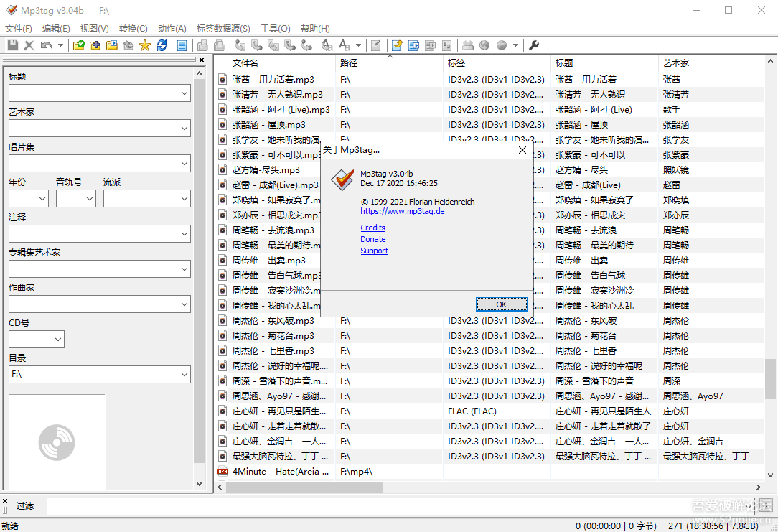Expand the 目录 directory dropdown
778x532 pixels.
point(184,375)
